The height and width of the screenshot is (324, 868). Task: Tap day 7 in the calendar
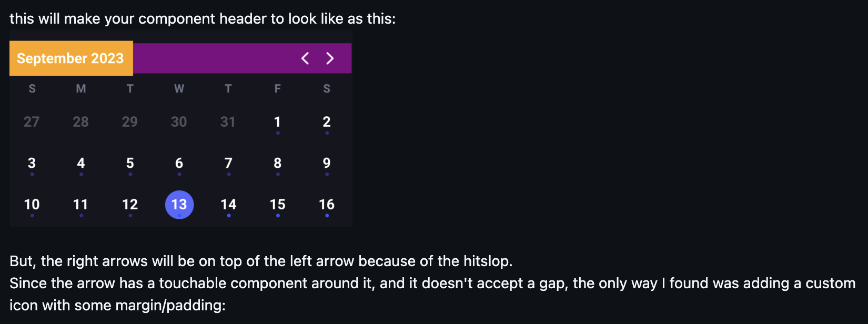228,163
